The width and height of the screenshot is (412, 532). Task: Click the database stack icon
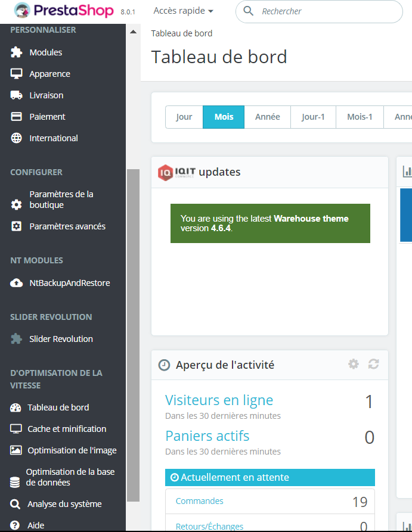click(x=15, y=482)
